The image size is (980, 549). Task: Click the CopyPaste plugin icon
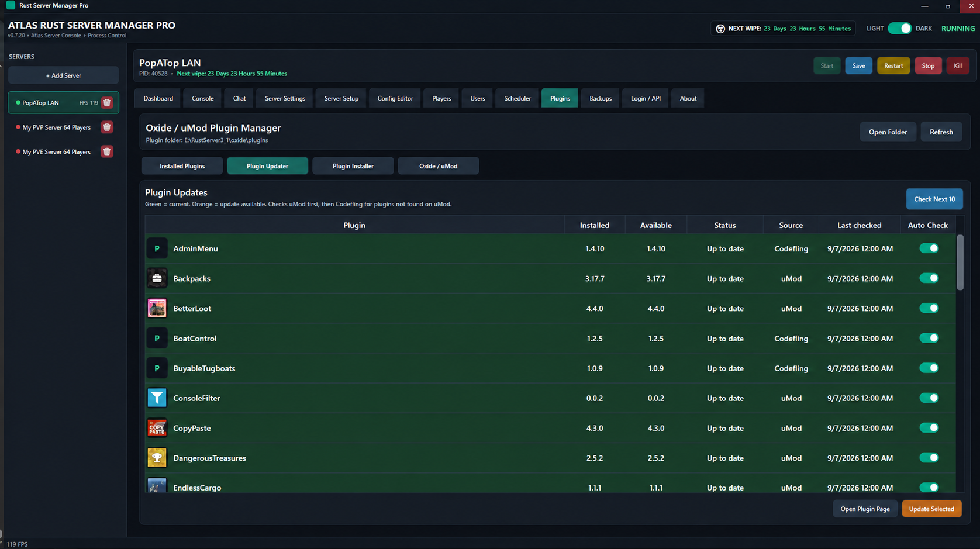tap(157, 428)
